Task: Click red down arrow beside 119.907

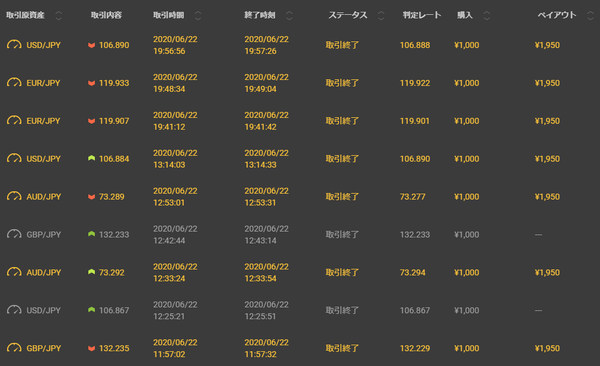Action: tap(91, 121)
